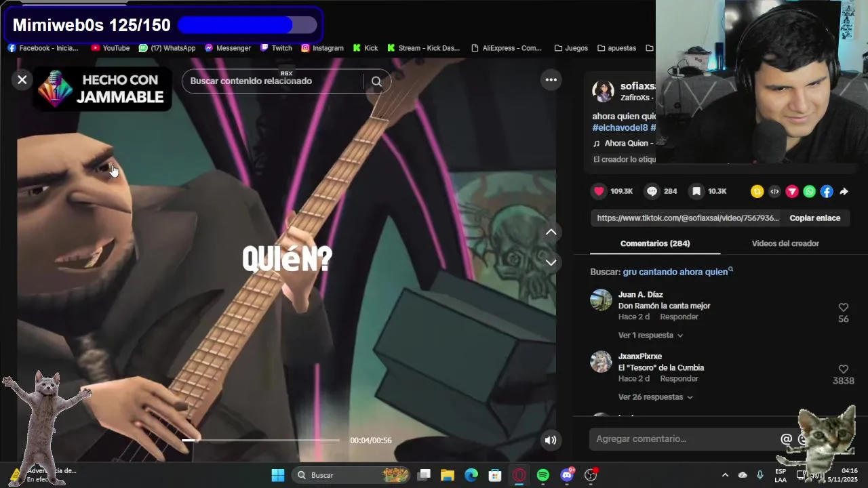Viewport: 868px width, 488px height.
Task: Click the TikTok video URL text
Action: click(x=688, y=218)
